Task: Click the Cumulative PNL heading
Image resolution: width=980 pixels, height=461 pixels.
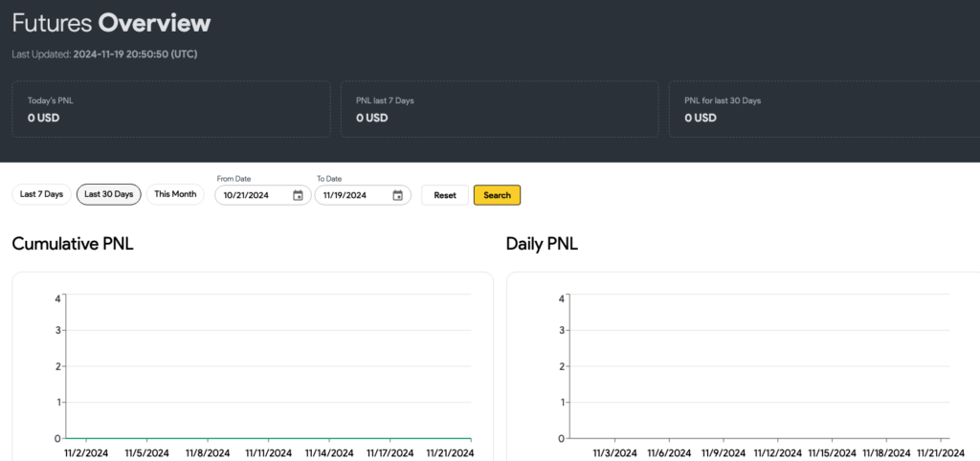Action: pyautogui.click(x=73, y=244)
